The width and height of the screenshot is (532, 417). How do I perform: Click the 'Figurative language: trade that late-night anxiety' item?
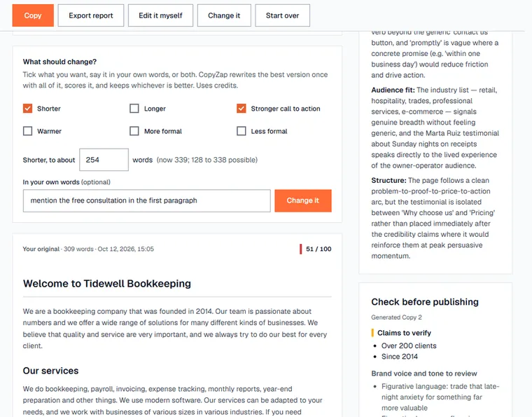(x=440, y=397)
